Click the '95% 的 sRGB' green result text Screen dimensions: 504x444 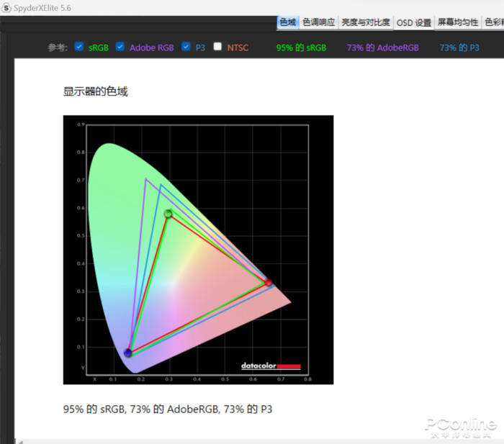[301, 47]
